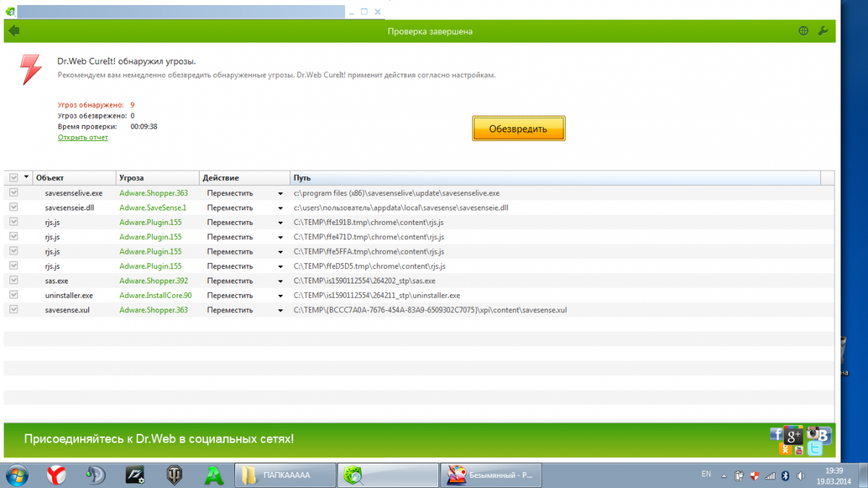868x488 pixels.
Task: Open the Открыть отчет report link
Action: [x=83, y=137]
